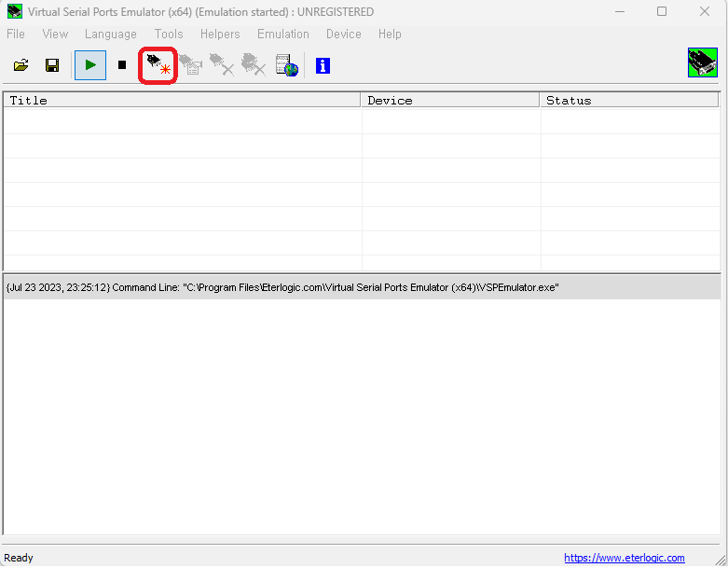This screenshot has width=728, height=568.
Task: Open the File menu
Action: click(x=16, y=35)
